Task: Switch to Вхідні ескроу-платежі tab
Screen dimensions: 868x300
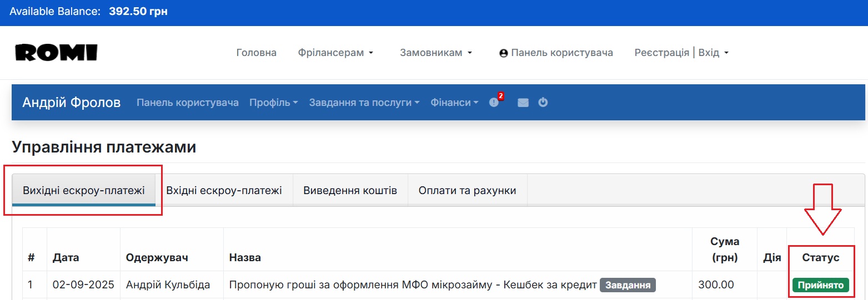Action: pyautogui.click(x=224, y=191)
